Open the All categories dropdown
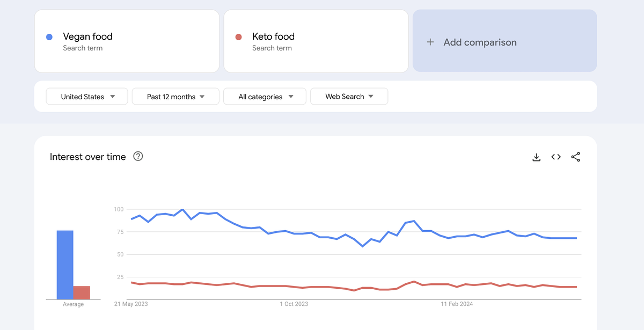The image size is (644, 330). (264, 96)
